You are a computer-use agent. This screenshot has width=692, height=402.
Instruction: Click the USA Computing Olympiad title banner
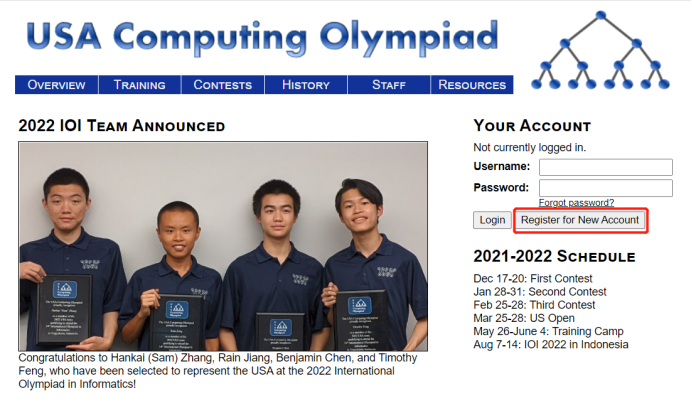tap(262, 37)
